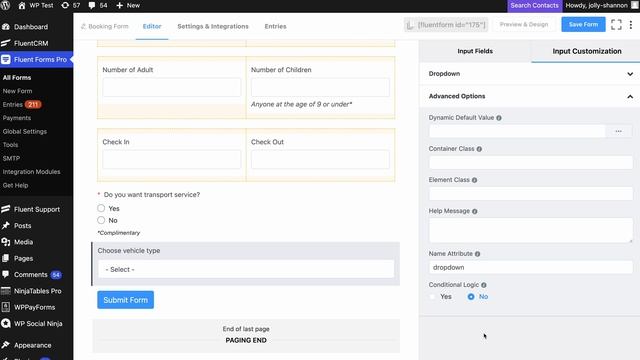
Task: Open the WP Social Ninja icon
Action: (x=6, y=324)
